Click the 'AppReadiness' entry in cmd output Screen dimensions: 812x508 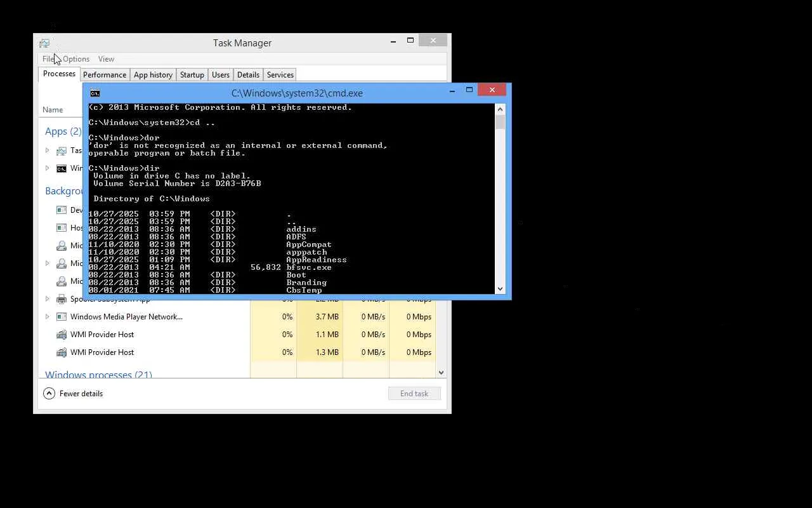317,260
